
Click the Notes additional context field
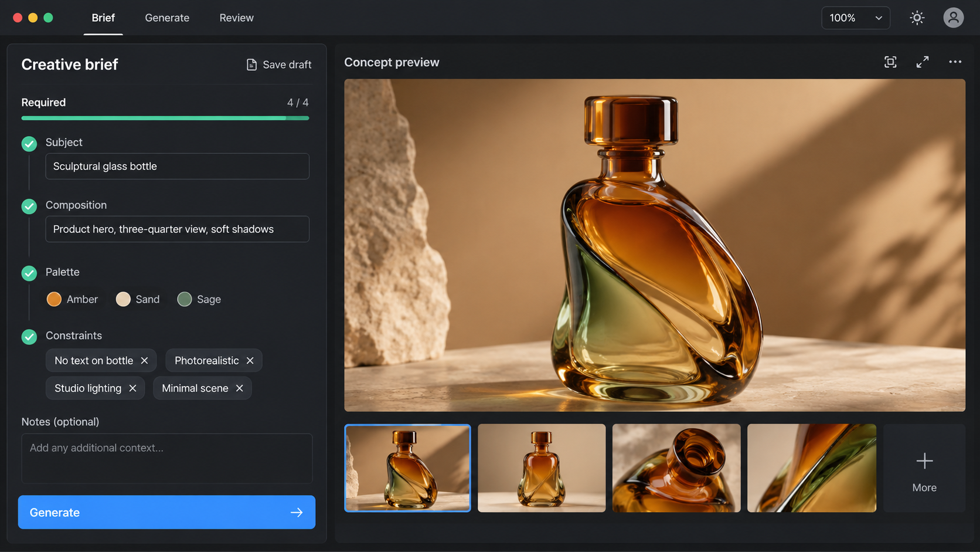point(167,458)
